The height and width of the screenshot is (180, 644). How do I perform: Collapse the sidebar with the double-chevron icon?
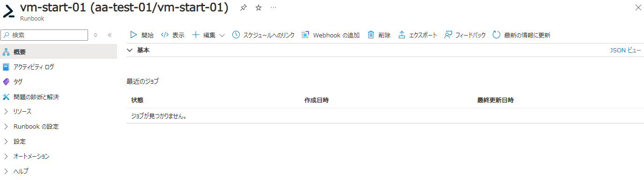tap(110, 35)
